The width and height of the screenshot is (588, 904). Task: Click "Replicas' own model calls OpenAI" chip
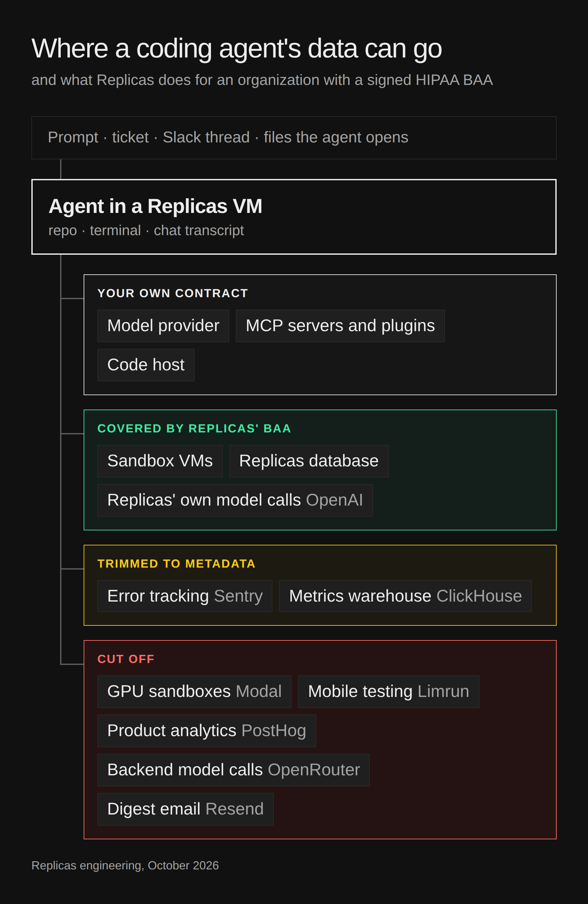coord(235,500)
